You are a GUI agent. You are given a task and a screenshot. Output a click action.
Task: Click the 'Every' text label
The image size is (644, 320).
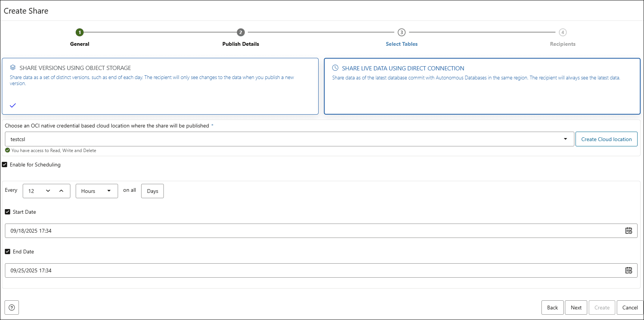(11, 190)
